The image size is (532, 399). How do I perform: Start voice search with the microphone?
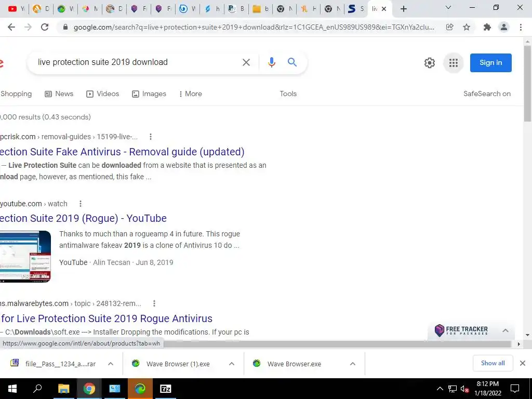[x=271, y=62]
